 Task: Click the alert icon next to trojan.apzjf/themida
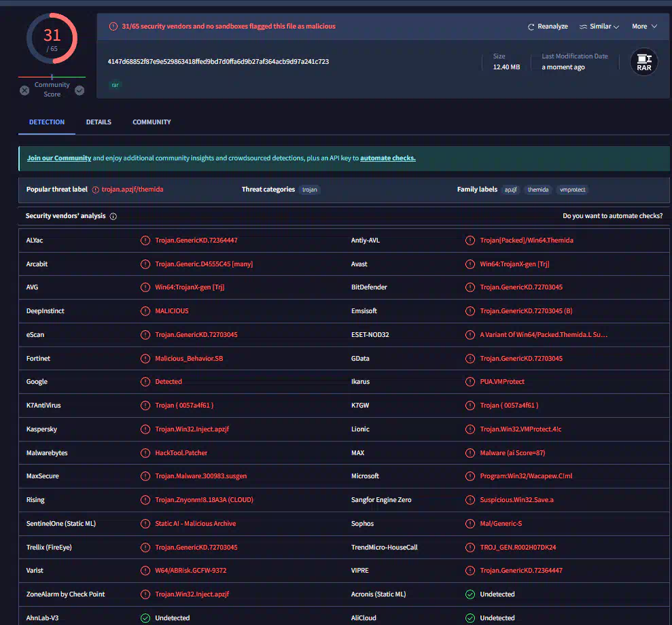pyautogui.click(x=96, y=190)
